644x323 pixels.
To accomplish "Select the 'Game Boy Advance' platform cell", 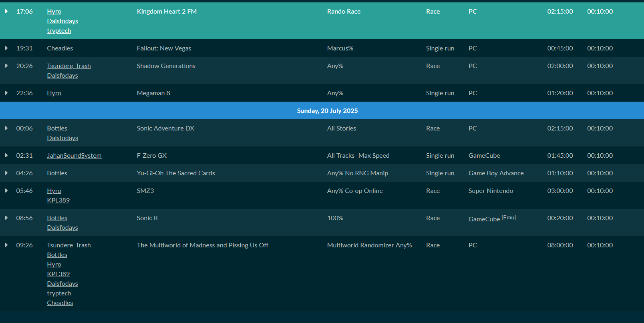I will pyautogui.click(x=496, y=173).
